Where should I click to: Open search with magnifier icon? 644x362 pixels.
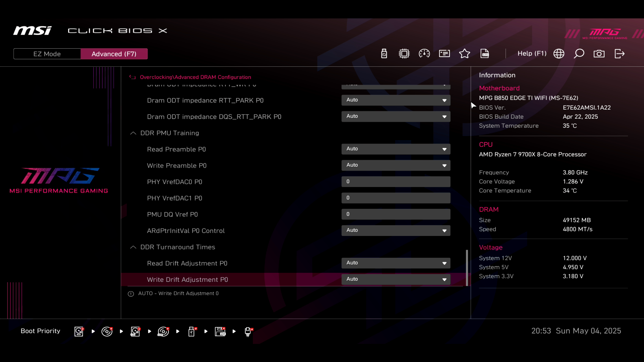pyautogui.click(x=579, y=54)
